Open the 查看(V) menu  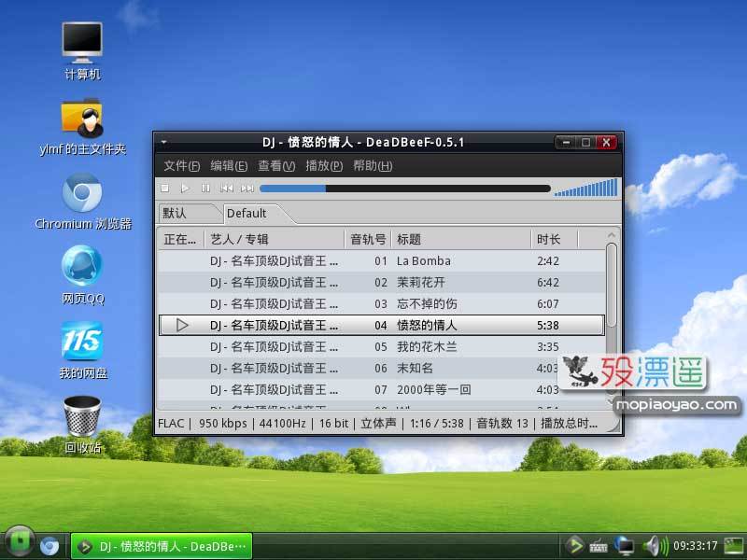tap(276, 166)
